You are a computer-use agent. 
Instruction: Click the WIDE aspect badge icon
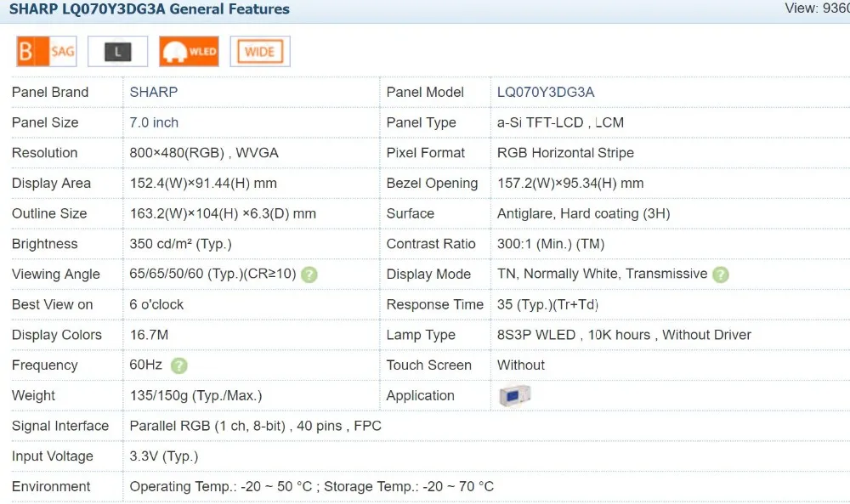[x=260, y=52]
